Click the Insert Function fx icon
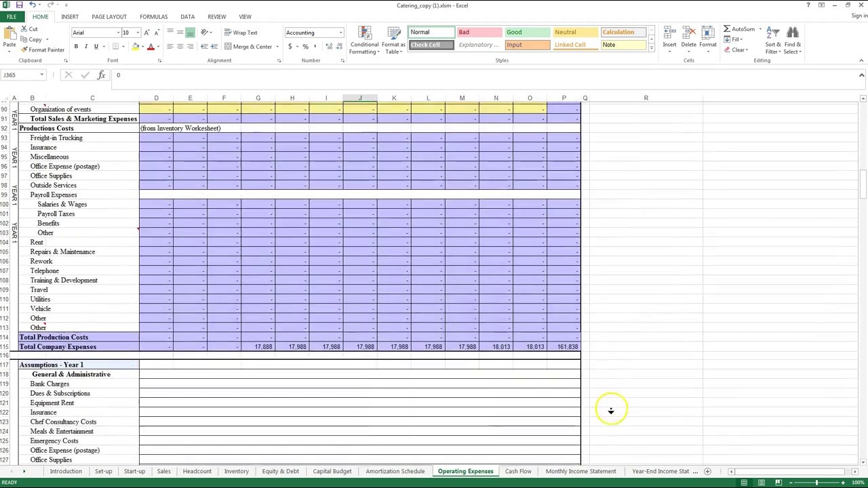The image size is (868, 488). 101,75
